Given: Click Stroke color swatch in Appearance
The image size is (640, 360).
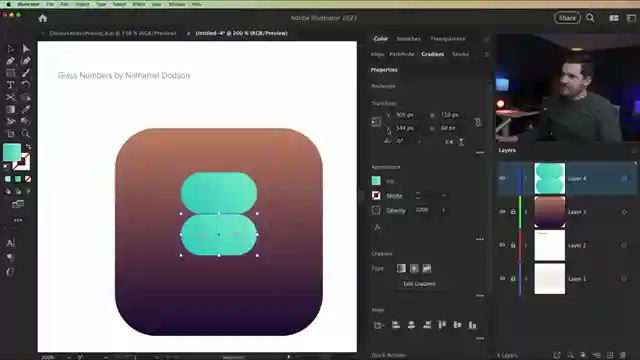Looking at the screenshot, I should click(376, 196).
